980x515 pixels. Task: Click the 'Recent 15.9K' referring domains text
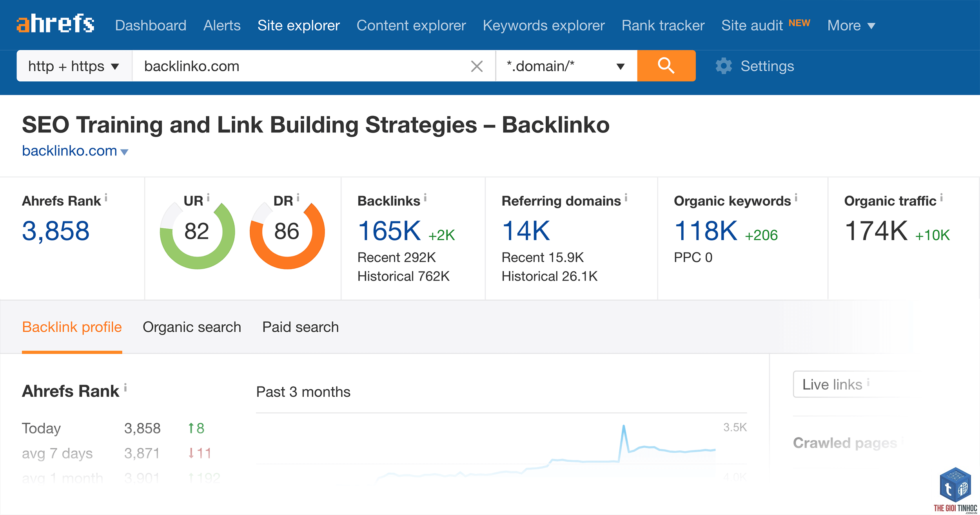[x=543, y=257]
